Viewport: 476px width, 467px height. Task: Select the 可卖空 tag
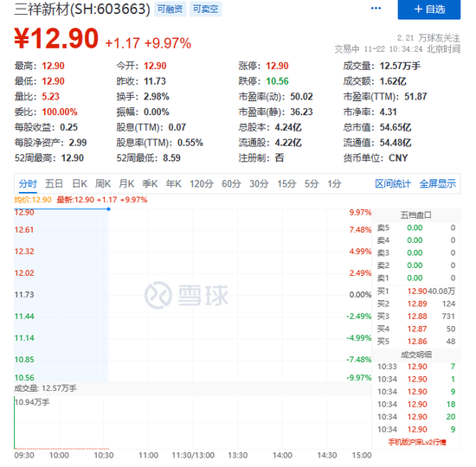point(205,10)
